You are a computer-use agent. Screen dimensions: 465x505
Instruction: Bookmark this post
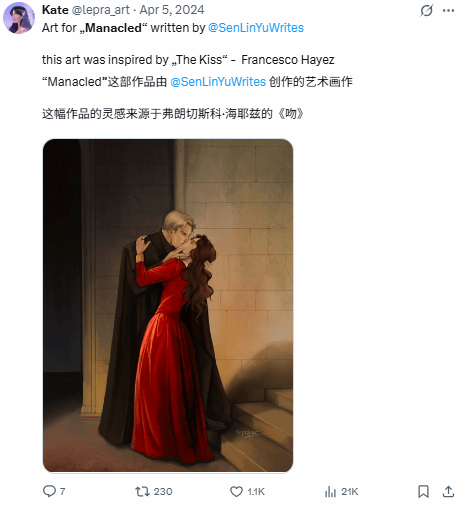click(423, 491)
